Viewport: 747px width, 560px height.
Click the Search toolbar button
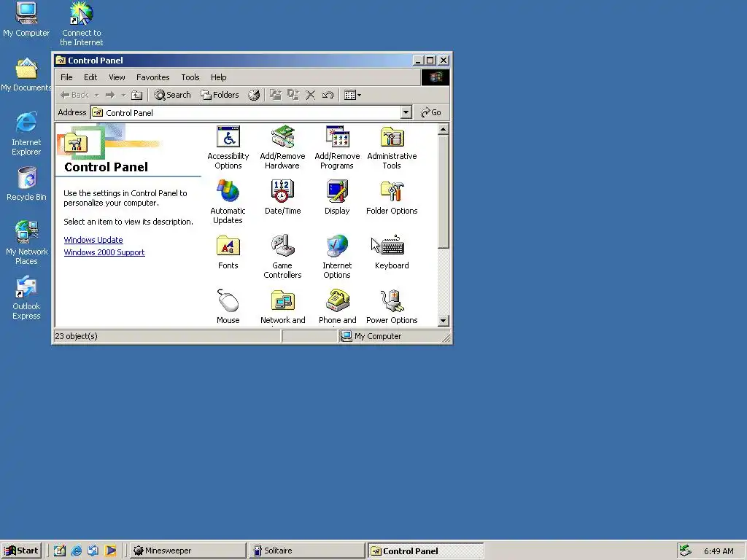point(172,95)
